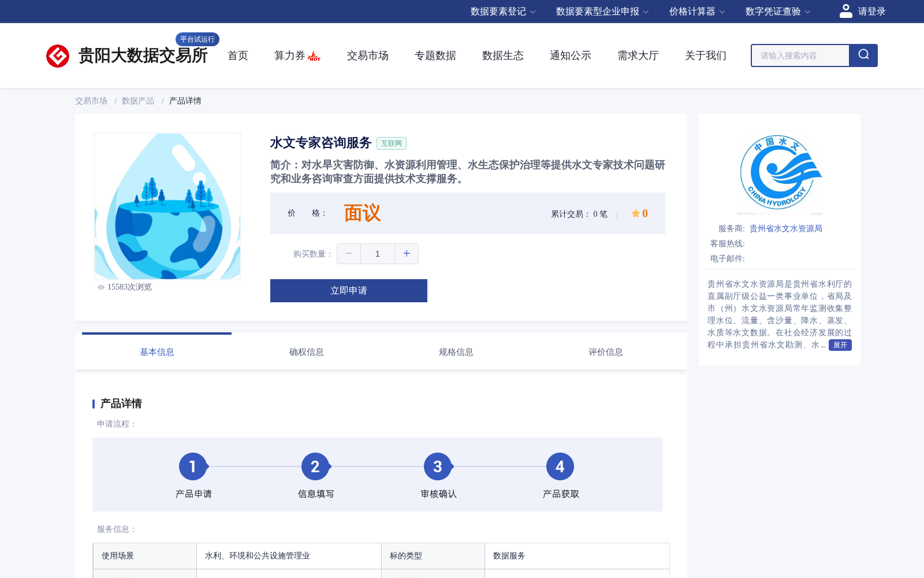Open 专题数据 navigation item
This screenshot has width=924, height=578.
[x=435, y=55]
